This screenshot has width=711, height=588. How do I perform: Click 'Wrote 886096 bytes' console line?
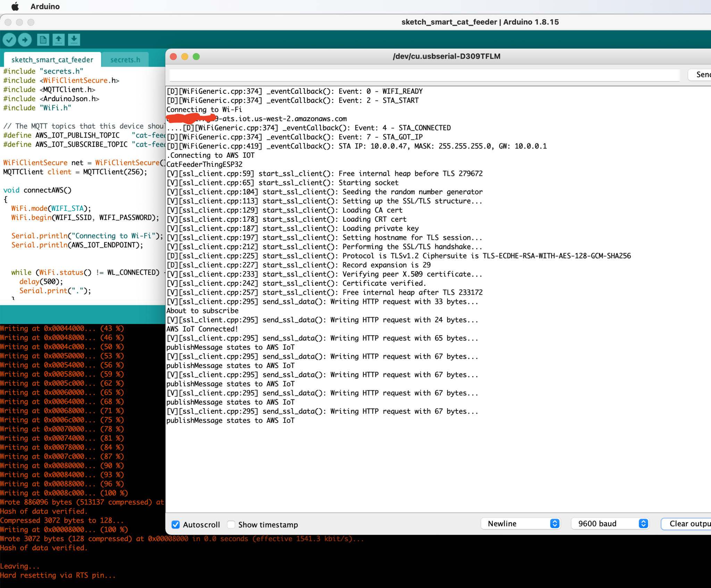(82, 502)
